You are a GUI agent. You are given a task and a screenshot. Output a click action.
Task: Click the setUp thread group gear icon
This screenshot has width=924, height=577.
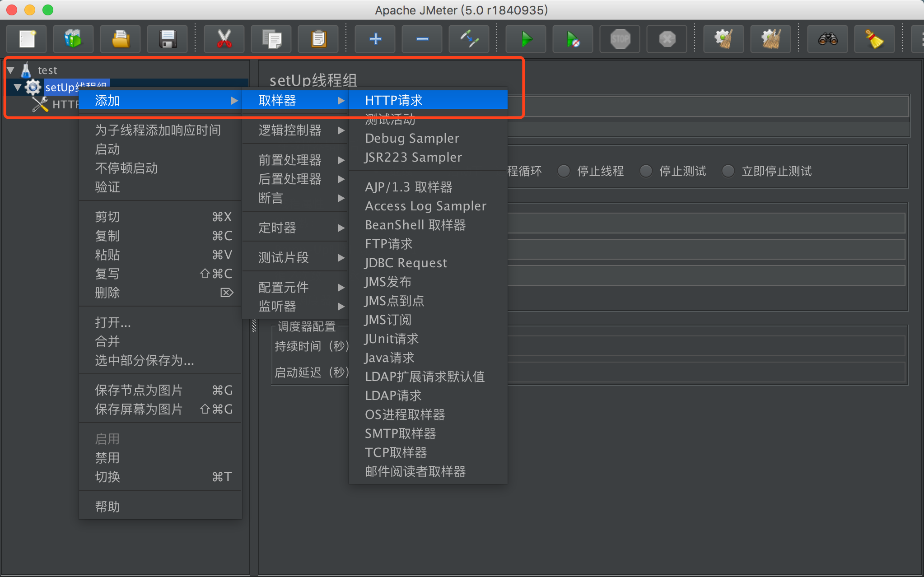click(33, 87)
